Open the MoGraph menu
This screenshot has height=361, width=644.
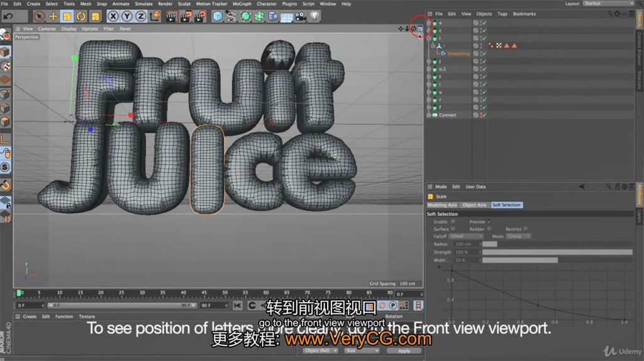[x=241, y=4]
